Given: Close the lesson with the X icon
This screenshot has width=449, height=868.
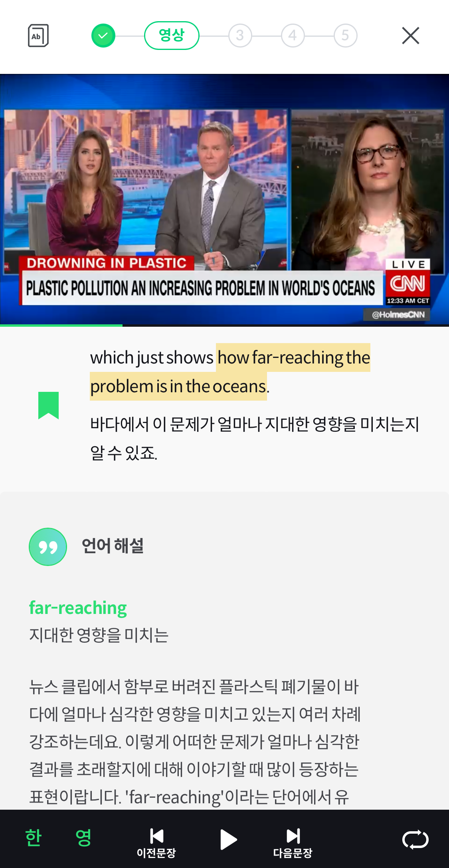Looking at the screenshot, I should (411, 36).
